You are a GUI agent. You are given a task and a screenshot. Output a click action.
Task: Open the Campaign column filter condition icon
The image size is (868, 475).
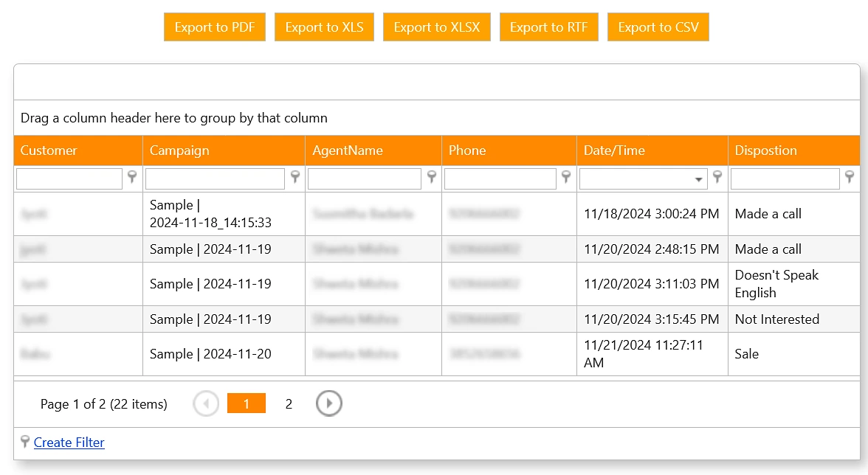295,177
